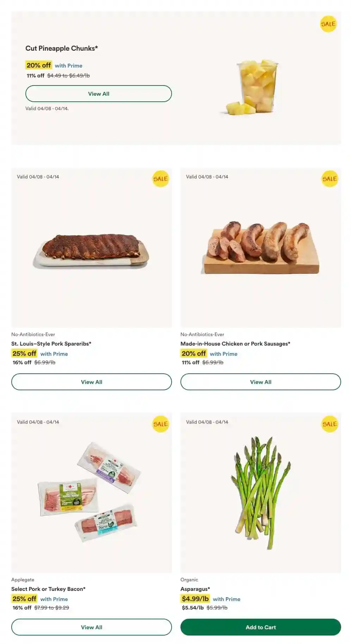This screenshot has height=644, width=351.
Task: View all Cut Pineapple Chunks deals
Action: click(x=98, y=94)
